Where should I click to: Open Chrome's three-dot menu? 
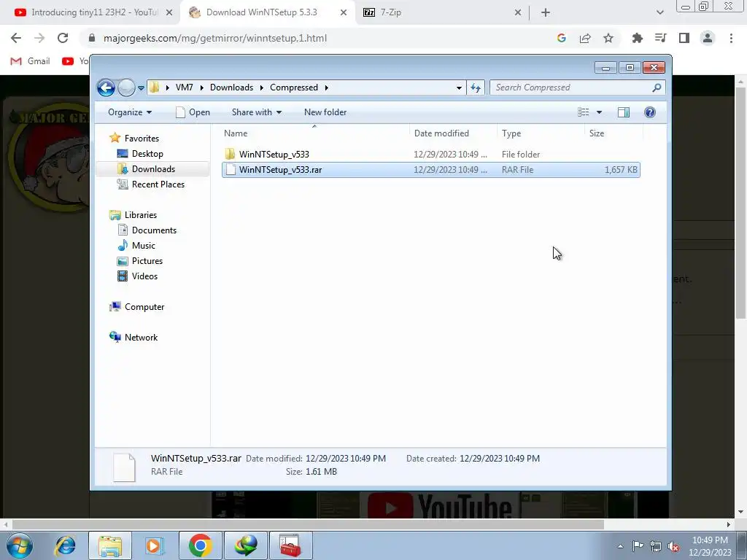731,38
